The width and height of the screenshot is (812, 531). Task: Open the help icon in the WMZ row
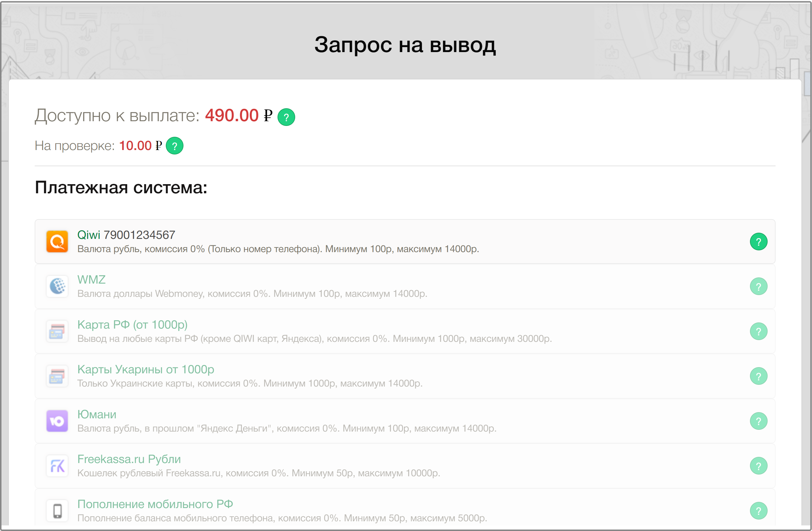(758, 287)
